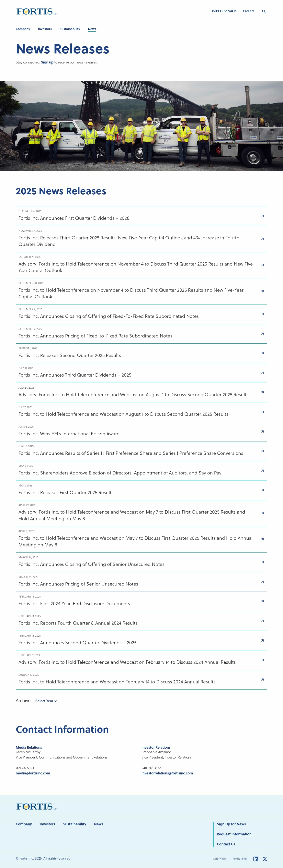Viewport: 283px width, 868px height.
Task: Click arrow icon beside EEI's International Edison Award
Action: point(262,432)
